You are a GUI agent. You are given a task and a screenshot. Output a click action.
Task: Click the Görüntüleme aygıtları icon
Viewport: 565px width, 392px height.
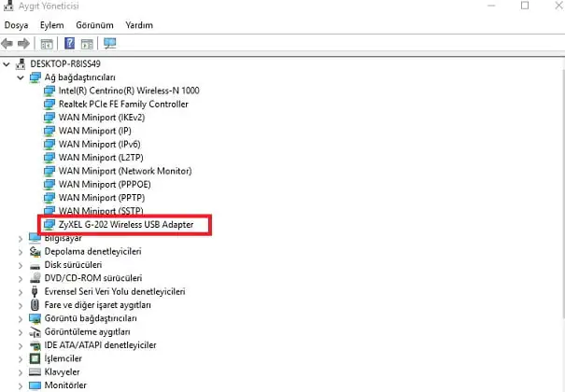(35, 332)
